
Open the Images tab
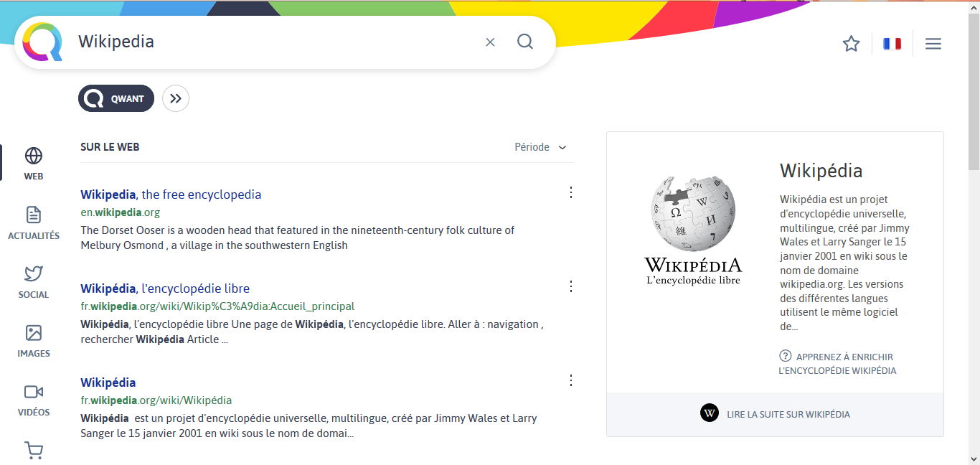[x=34, y=341]
